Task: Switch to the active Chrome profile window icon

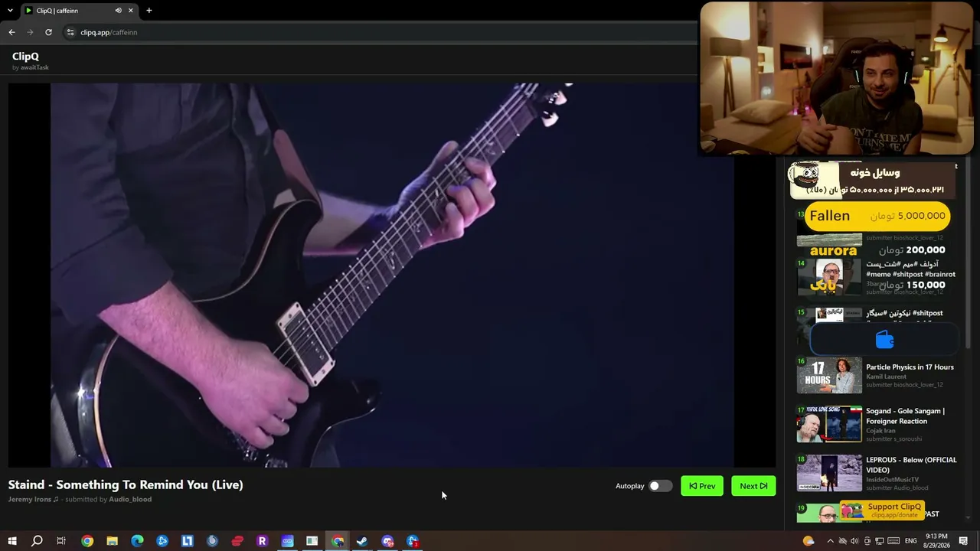Action: tap(337, 541)
